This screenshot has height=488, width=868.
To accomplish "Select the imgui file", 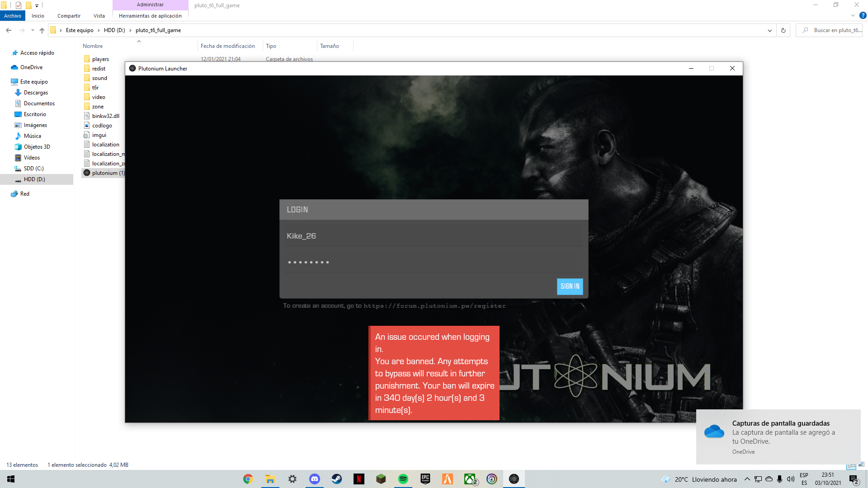I will coord(99,135).
